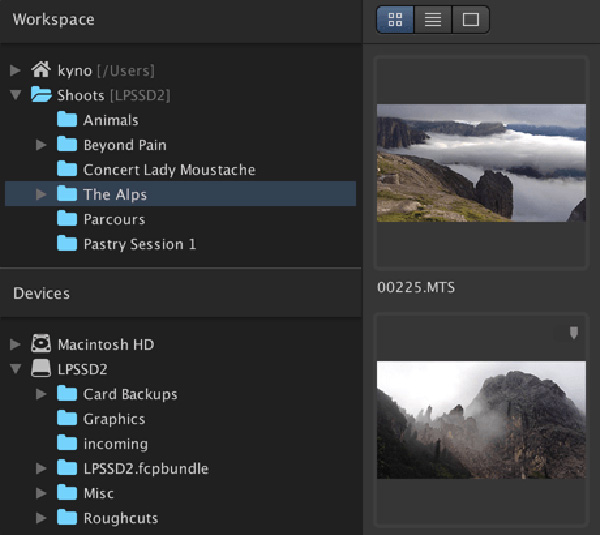Screen dimensions: 600x535
Task: Expand the Macintosh HD drive
Action: 15,344
